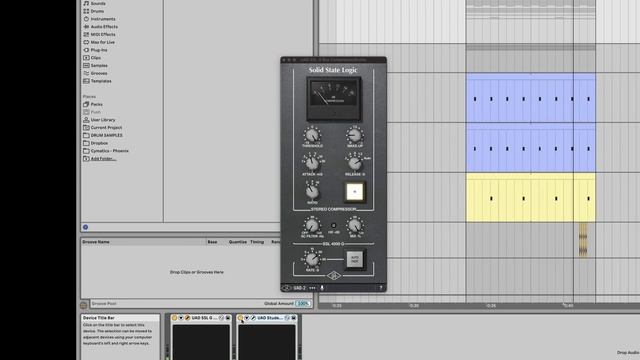Click the Plug-Ins plug icon
640x360 pixels.
[86, 50]
